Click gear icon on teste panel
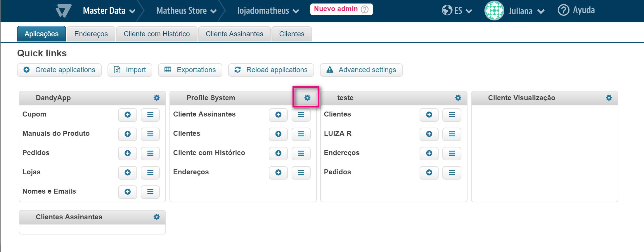The image size is (644, 252). coord(458,98)
